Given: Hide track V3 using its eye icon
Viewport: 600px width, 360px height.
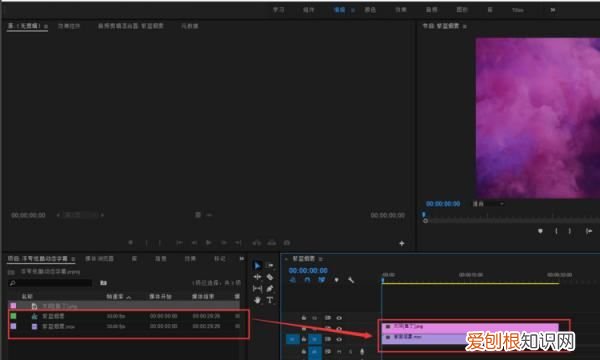Looking at the screenshot, I should coord(339,318).
